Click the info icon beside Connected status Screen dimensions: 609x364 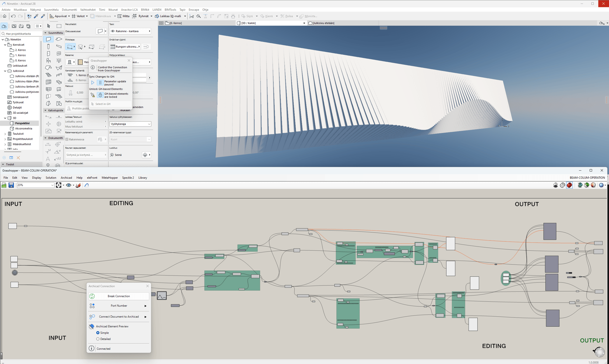click(92, 348)
